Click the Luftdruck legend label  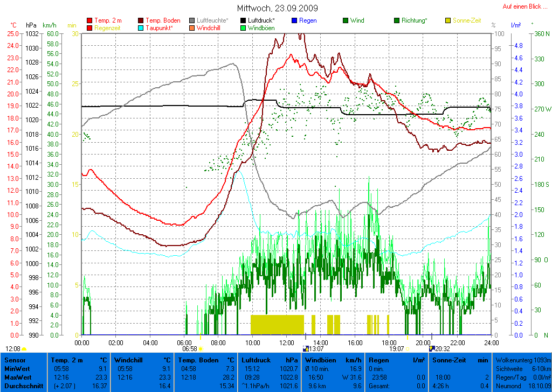[261, 20]
